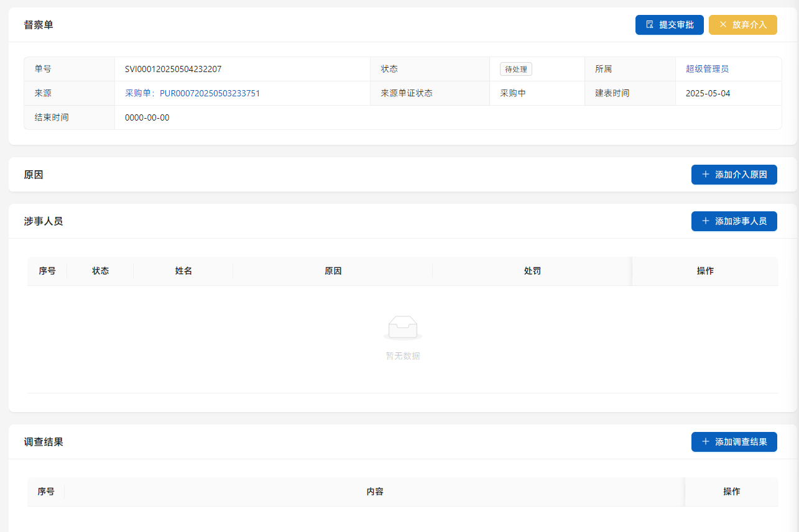Click the order number SVI000120250504232207
This screenshot has width=799, height=532.
point(173,69)
